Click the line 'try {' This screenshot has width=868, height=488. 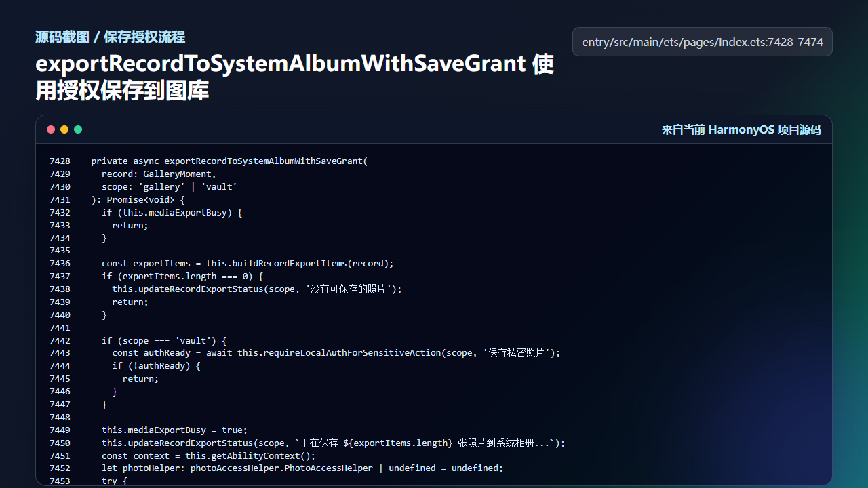(115, 481)
